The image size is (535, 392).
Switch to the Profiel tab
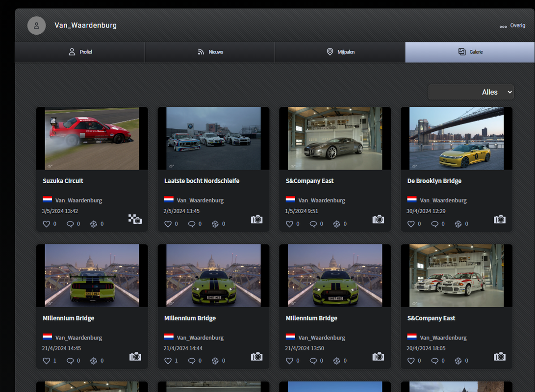(x=80, y=52)
